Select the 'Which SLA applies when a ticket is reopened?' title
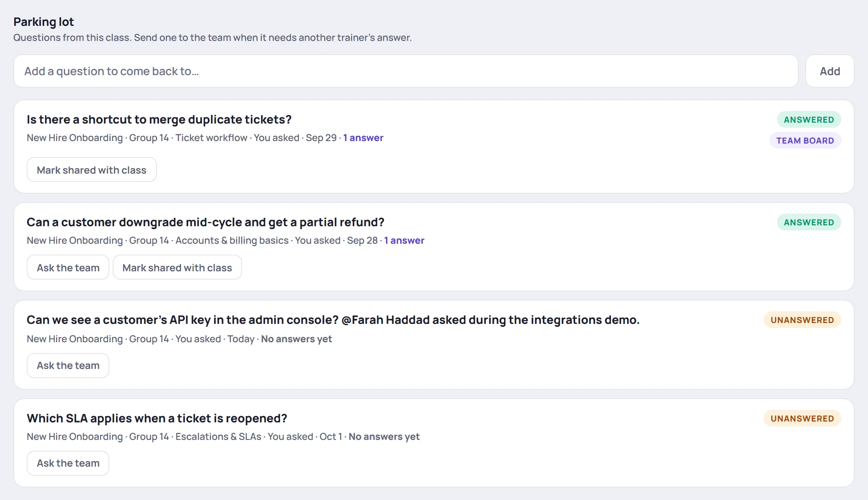Screen dimensions: 868x500 click(157, 418)
